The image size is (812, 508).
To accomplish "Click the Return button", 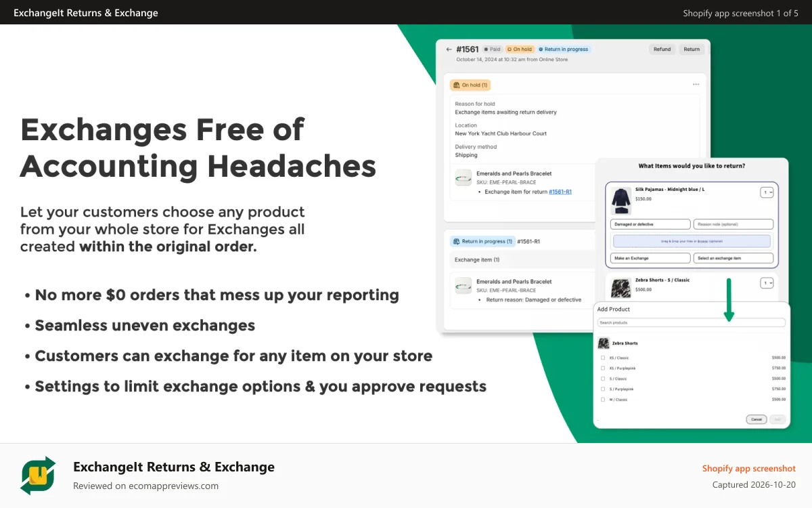I will pyautogui.click(x=692, y=49).
